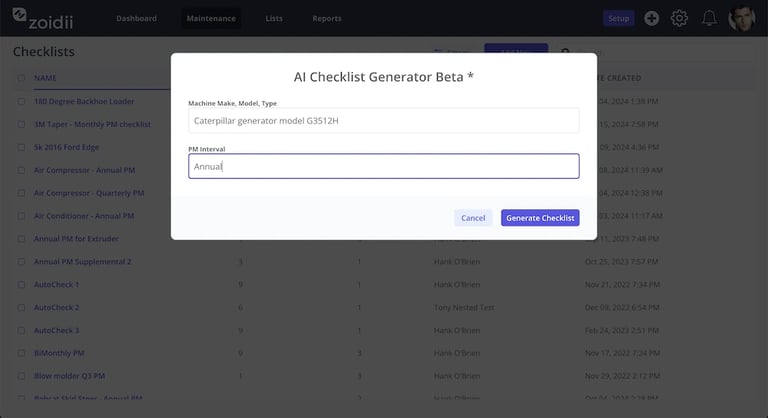Click the zoidii logo
768x418 pixels.
click(43, 19)
